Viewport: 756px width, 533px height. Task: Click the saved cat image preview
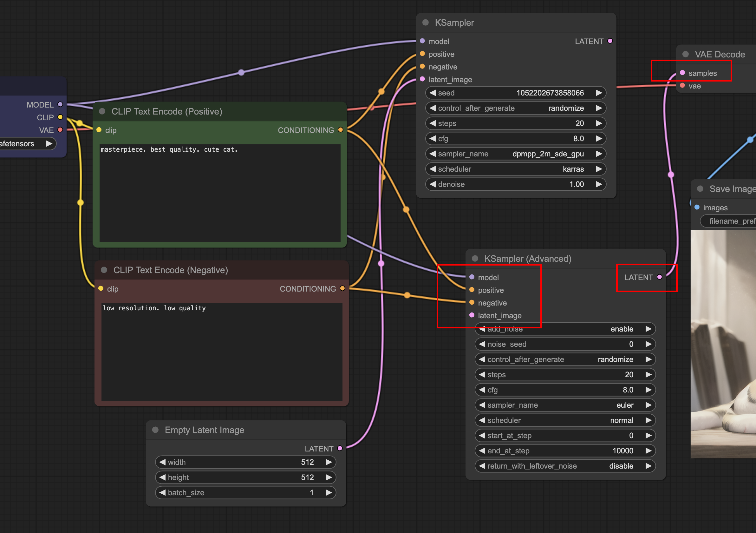(723, 344)
